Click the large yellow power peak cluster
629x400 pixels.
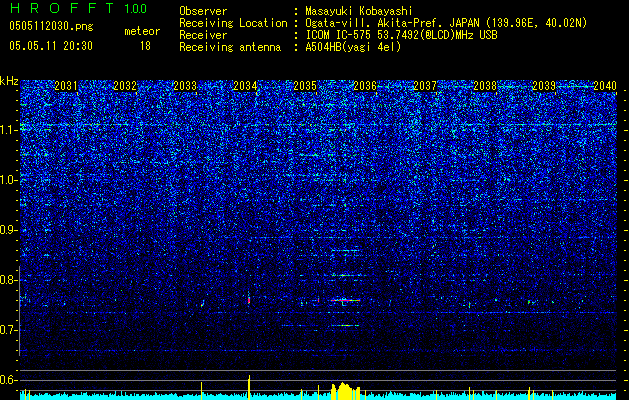pyautogui.click(x=345, y=391)
